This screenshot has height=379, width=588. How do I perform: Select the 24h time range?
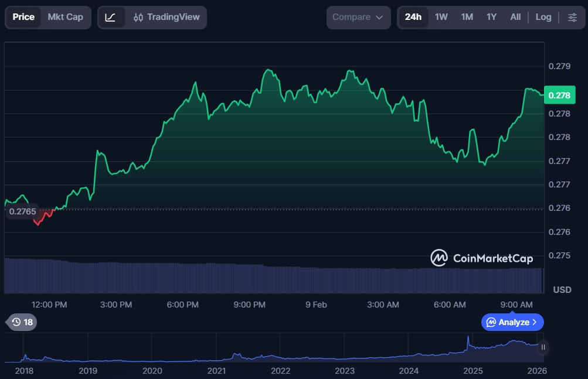tap(413, 18)
